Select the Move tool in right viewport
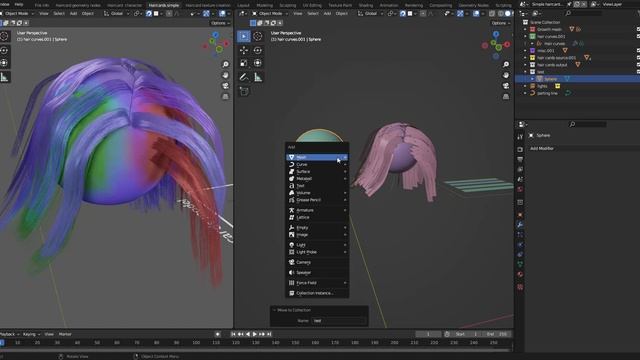640x360 pixels. [244, 50]
